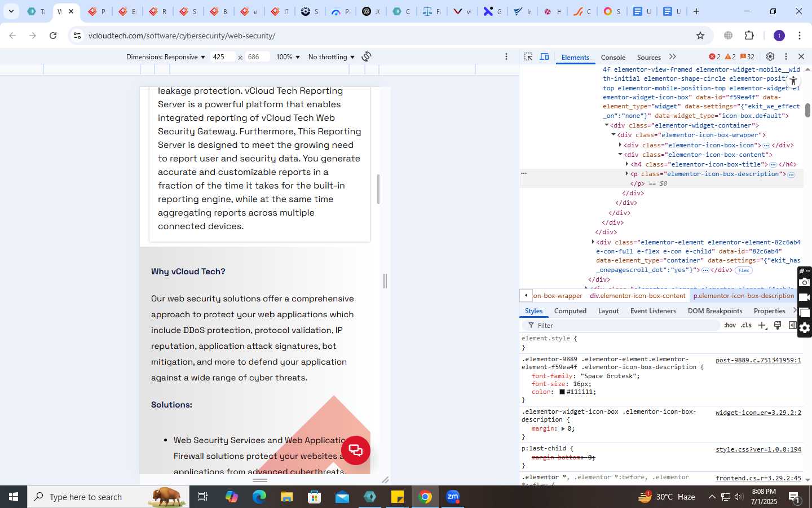Open the No throttling dropdown

(x=332, y=57)
